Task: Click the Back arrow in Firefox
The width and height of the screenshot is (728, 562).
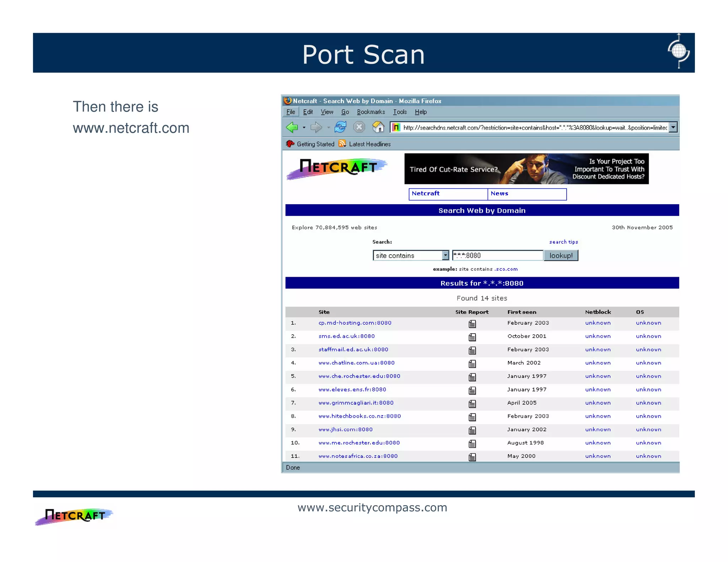Action: click(x=292, y=127)
